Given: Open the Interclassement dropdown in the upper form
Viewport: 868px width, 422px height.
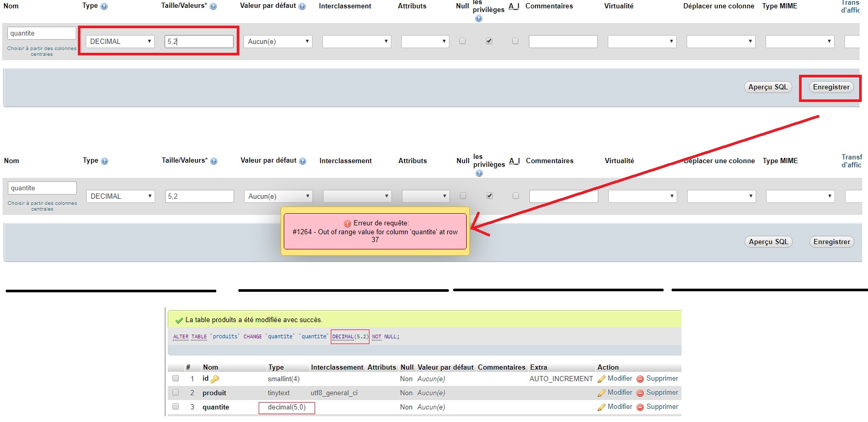Looking at the screenshot, I should pyautogui.click(x=357, y=41).
